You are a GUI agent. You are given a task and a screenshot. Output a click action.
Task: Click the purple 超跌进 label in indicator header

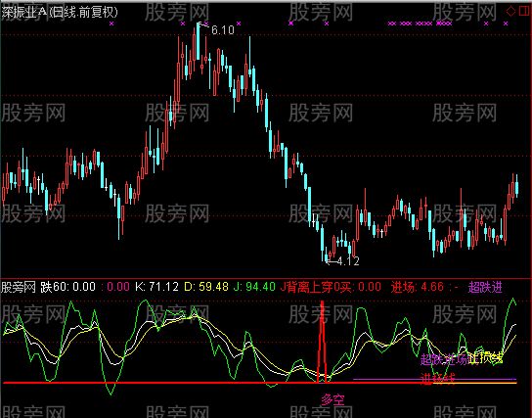(x=485, y=287)
